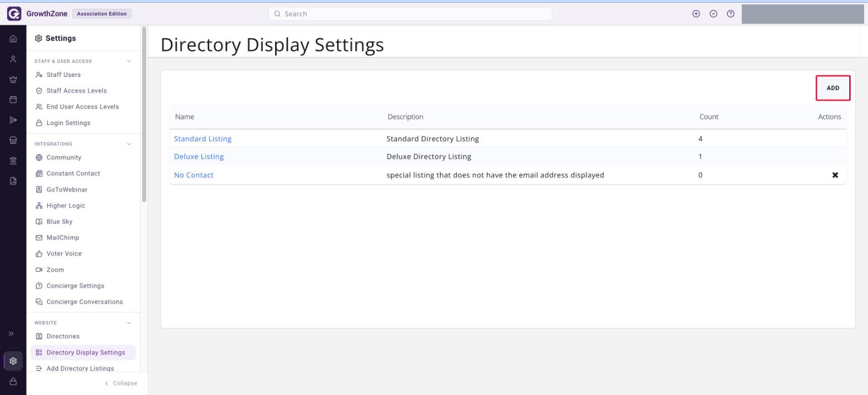
Task: Open the Reports document icon in left rail
Action: tap(13, 181)
